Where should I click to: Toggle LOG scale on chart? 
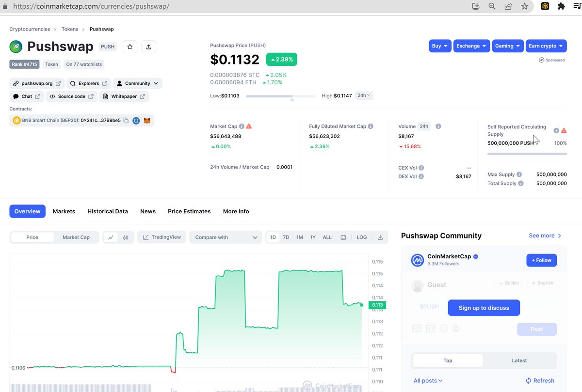pyautogui.click(x=362, y=237)
